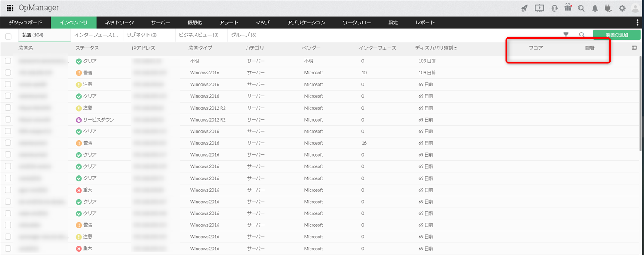Open the サーバー menu

161,23
